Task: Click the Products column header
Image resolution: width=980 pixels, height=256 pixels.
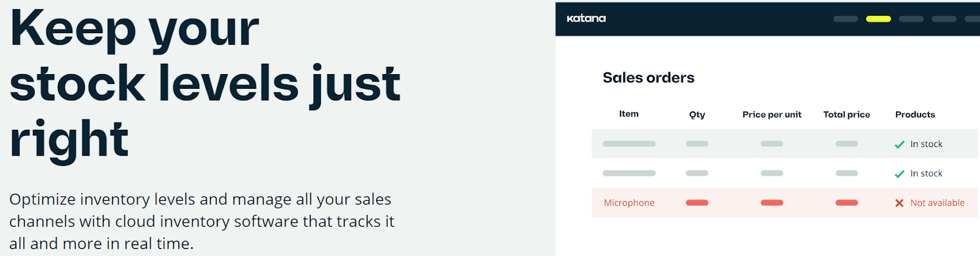Action: pos(915,115)
